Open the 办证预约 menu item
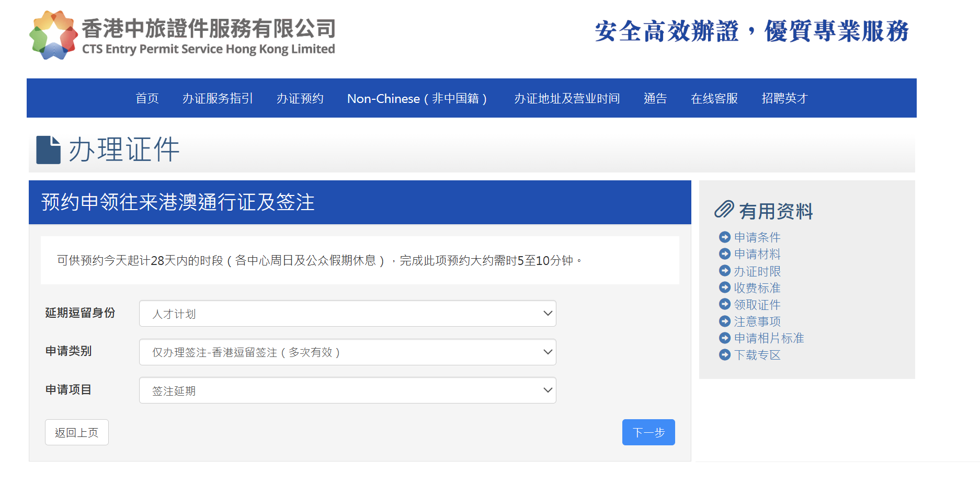Image resolution: width=980 pixels, height=484 pixels. pos(300,99)
